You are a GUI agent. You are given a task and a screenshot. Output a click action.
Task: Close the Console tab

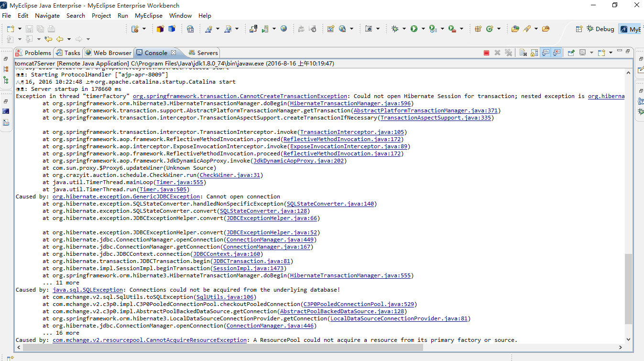[x=174, y=53]
